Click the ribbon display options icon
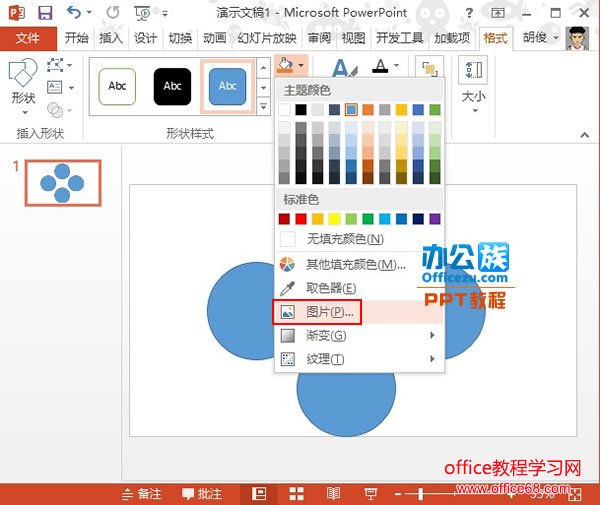 pyautogui.click(x=497, y=13)
